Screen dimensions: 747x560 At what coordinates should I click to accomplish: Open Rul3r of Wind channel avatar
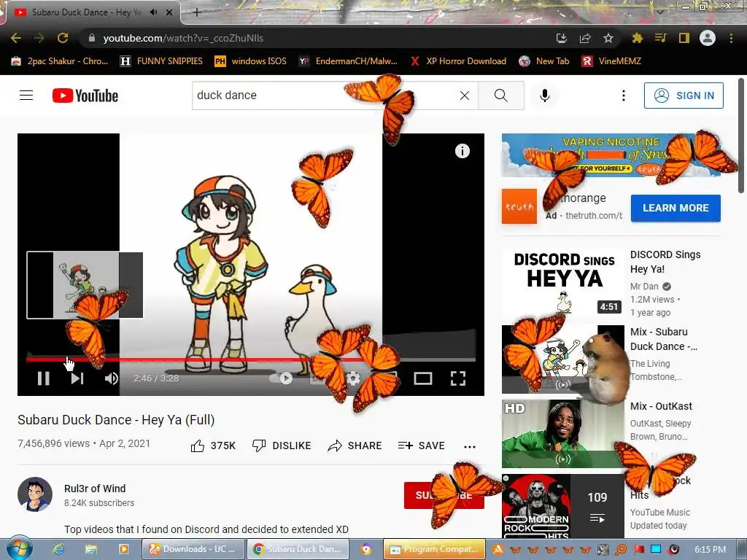coord(35,494)
